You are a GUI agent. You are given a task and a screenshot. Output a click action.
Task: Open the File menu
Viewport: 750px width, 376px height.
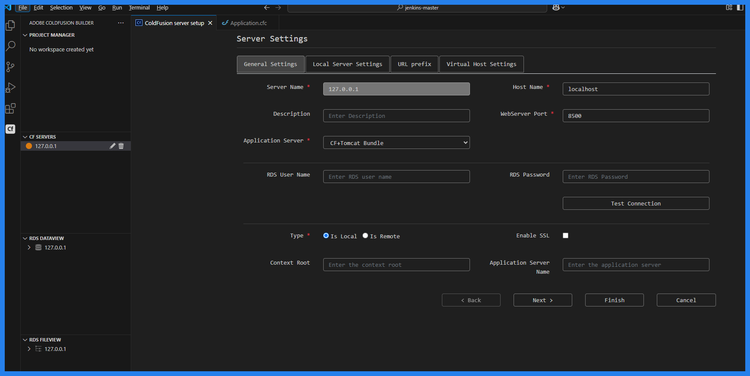coord(22,8)
